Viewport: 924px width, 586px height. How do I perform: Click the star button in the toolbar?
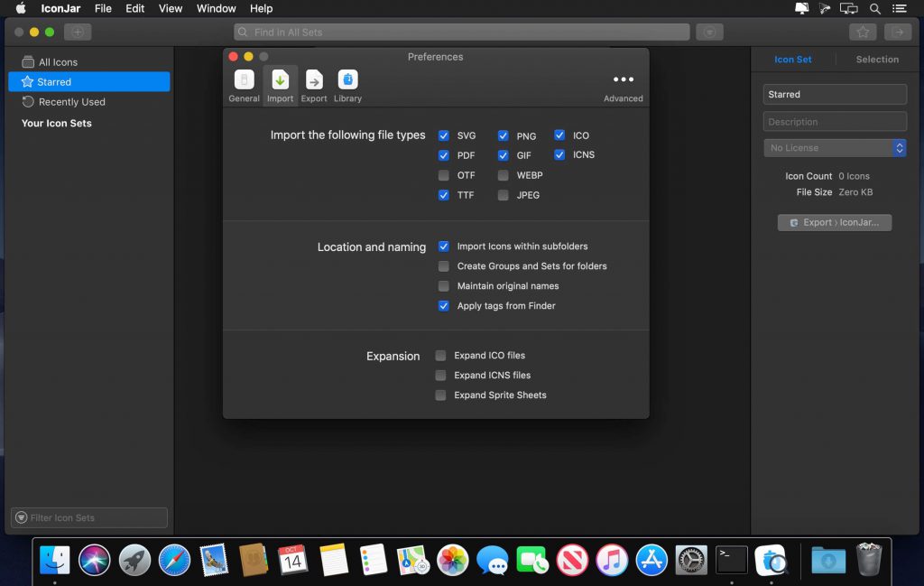pos(863,32)
